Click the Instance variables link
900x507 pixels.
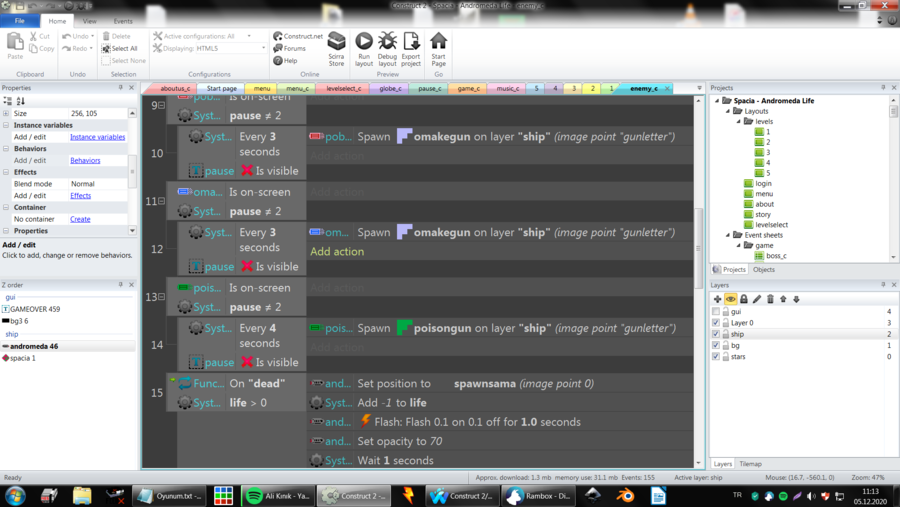[x=98, y=137]
